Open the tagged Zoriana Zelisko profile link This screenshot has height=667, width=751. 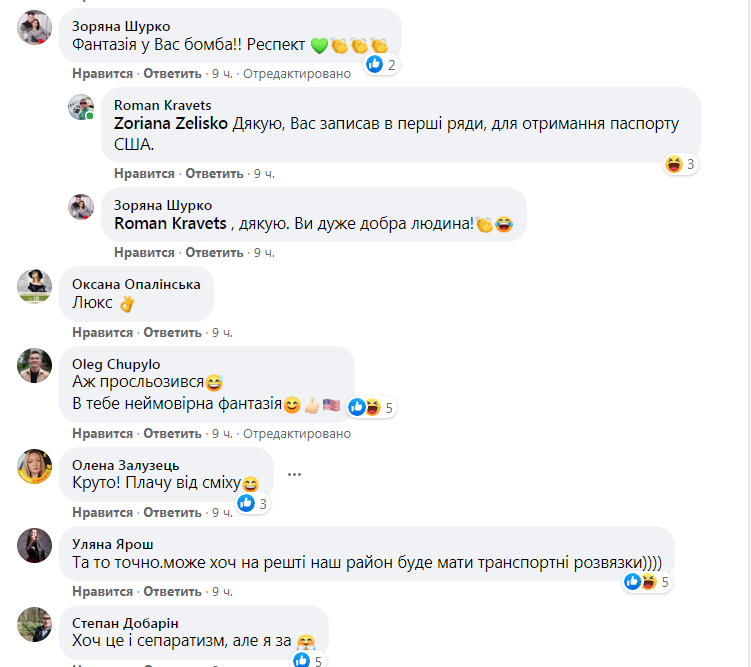click(x=171, y=125)
